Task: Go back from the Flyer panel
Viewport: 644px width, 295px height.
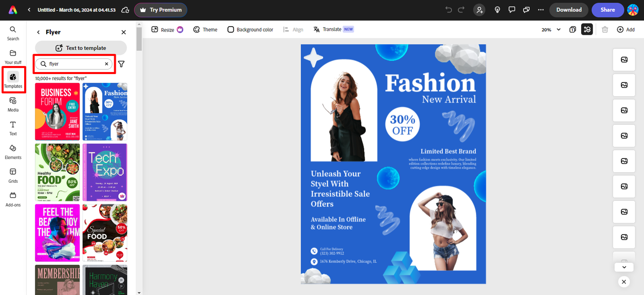Action: point(38,32)
